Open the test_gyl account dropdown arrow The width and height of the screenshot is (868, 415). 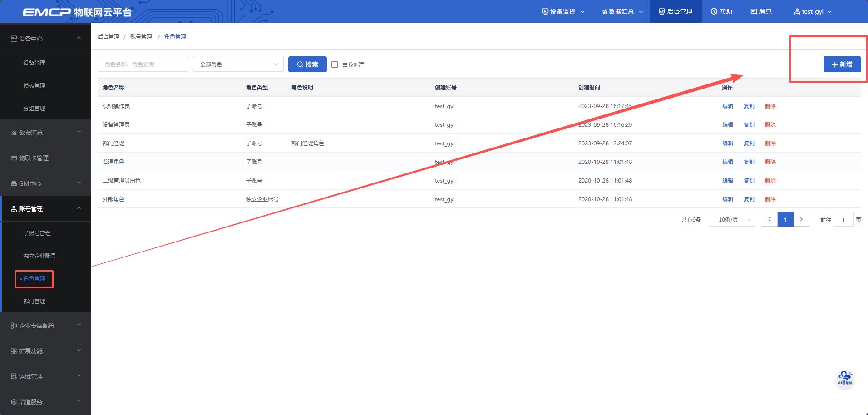(x=829, y=12)
